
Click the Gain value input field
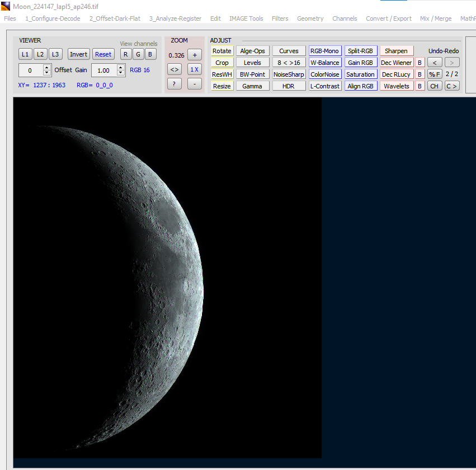103,70
